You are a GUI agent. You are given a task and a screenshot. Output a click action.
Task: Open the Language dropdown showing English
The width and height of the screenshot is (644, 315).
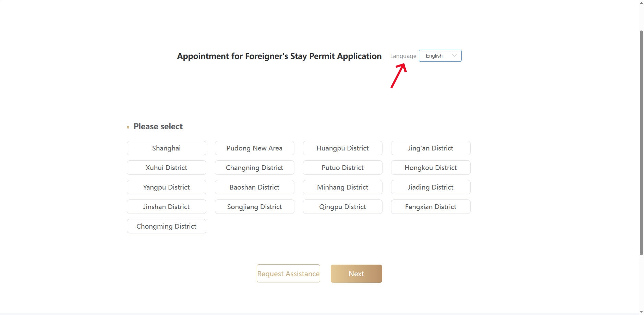pos(440,56)
